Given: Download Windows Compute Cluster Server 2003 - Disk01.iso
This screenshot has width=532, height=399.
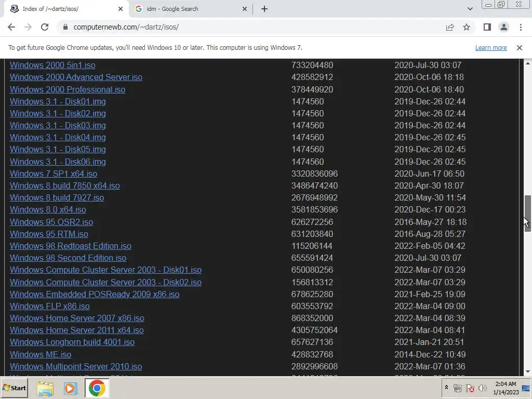Looking at the screenshot, I should pos(106,270).
